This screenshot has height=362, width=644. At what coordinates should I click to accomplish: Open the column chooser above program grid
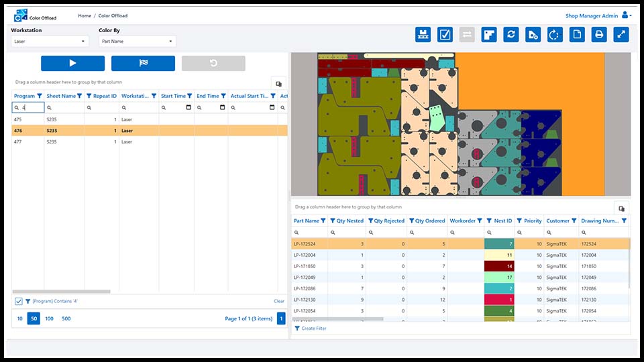coord(278,83)
